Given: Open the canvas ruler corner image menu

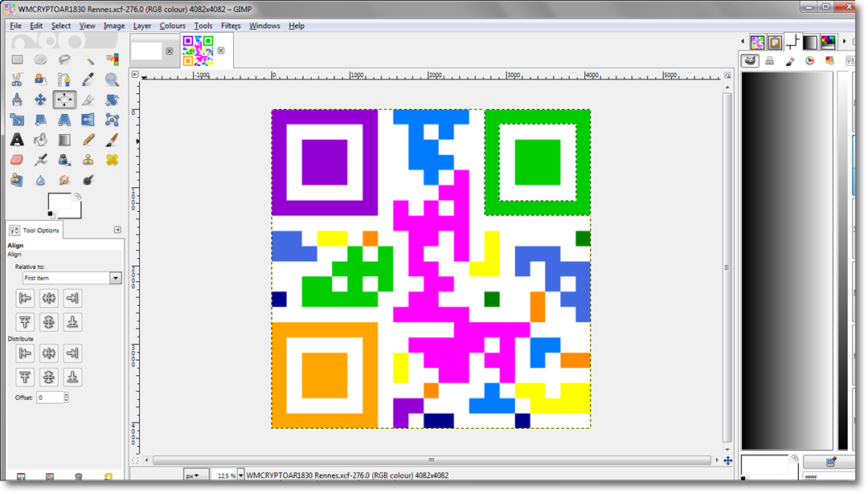Looking at the screenshot, I should click(135, 74).
